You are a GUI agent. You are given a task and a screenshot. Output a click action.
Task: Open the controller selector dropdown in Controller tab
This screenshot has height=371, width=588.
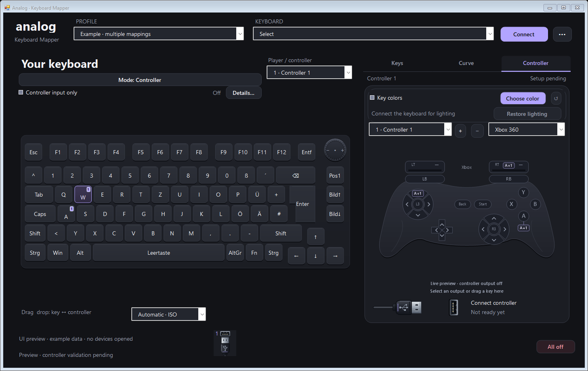tap(410, 130)
